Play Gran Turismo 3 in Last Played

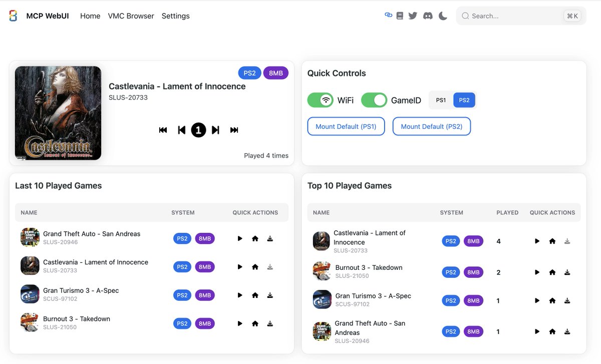240,295
